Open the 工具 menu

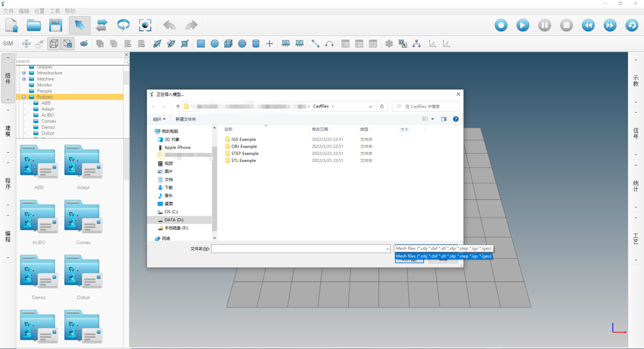click(54, 11)
